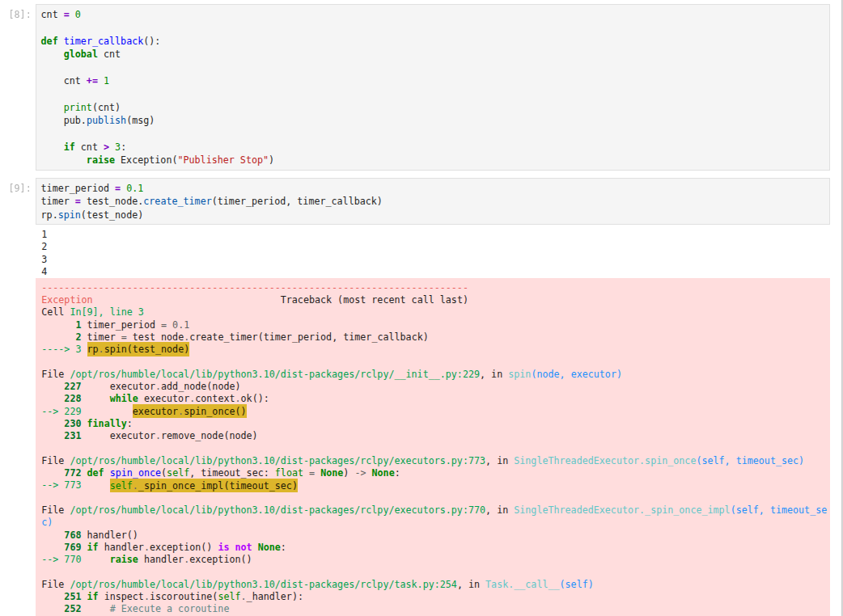Click output line '4'
Screen dimensions: 843x616
[44, 271]
